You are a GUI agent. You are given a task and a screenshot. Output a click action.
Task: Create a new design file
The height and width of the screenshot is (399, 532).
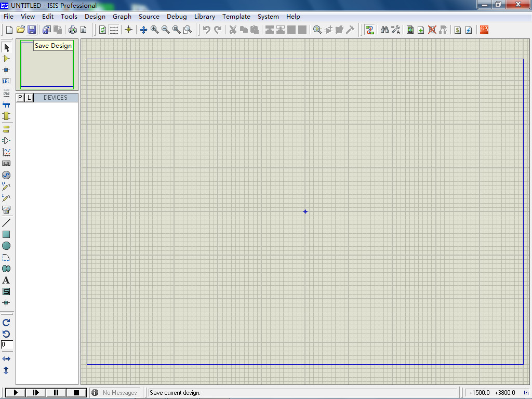point(9,30)
